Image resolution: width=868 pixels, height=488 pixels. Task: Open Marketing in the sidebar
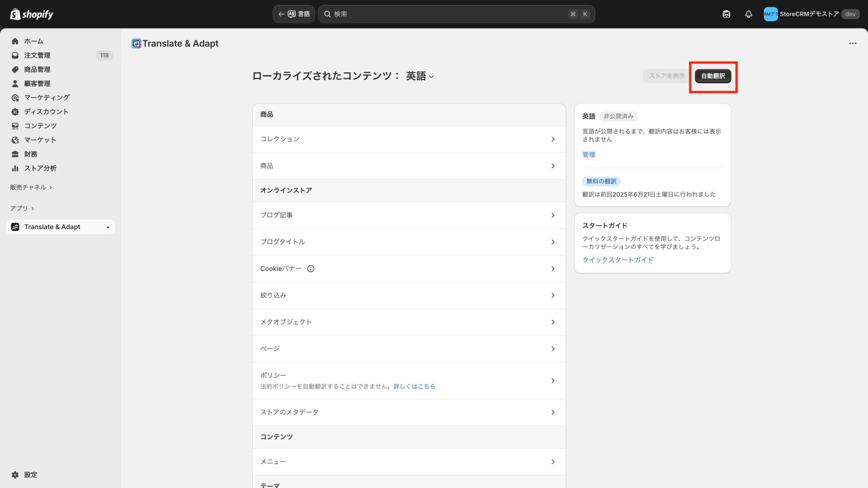click(47, 98)
